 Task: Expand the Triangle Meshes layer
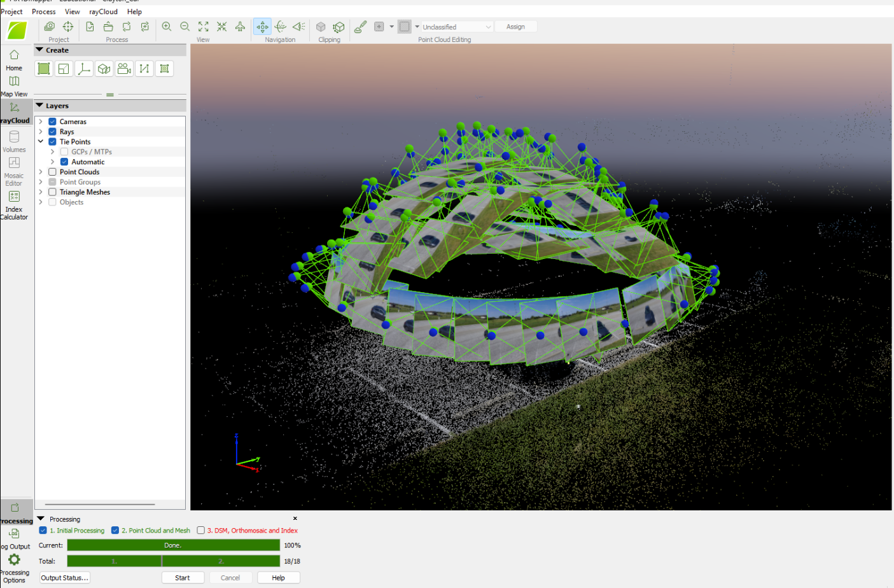[41, 192]
